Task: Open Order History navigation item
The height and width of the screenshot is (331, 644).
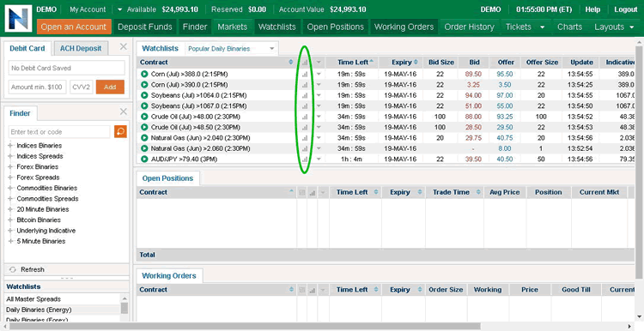Action: point(469,27)
